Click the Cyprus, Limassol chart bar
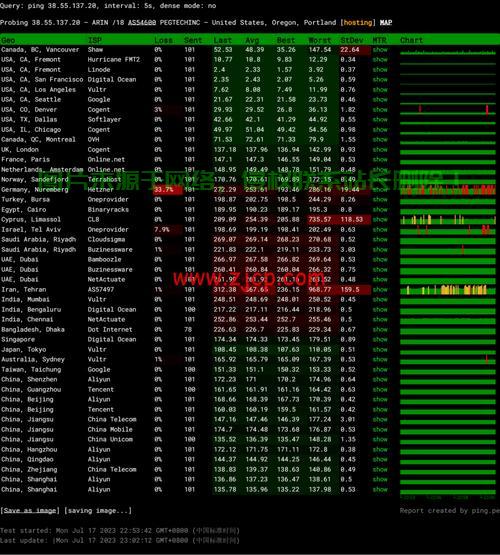 pyautogui.click(x=448, y=220)
